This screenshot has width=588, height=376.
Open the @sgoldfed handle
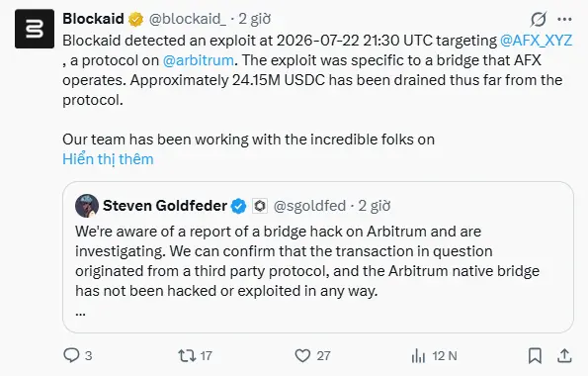tap(309, 206)
